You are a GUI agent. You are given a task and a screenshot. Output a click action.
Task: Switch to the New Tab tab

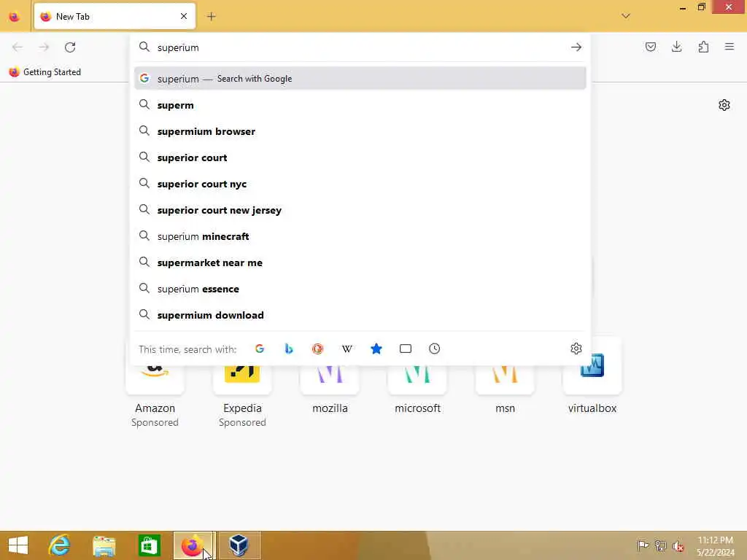115,17
